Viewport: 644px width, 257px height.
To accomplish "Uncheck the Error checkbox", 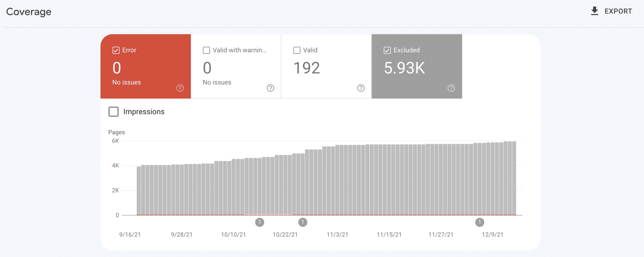I will coord(116,50).
